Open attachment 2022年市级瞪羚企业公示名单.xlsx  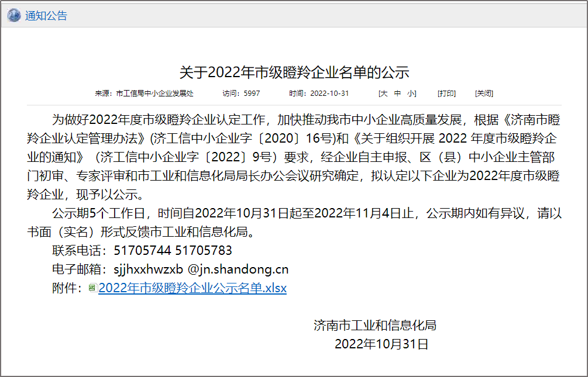click(192, 288)
